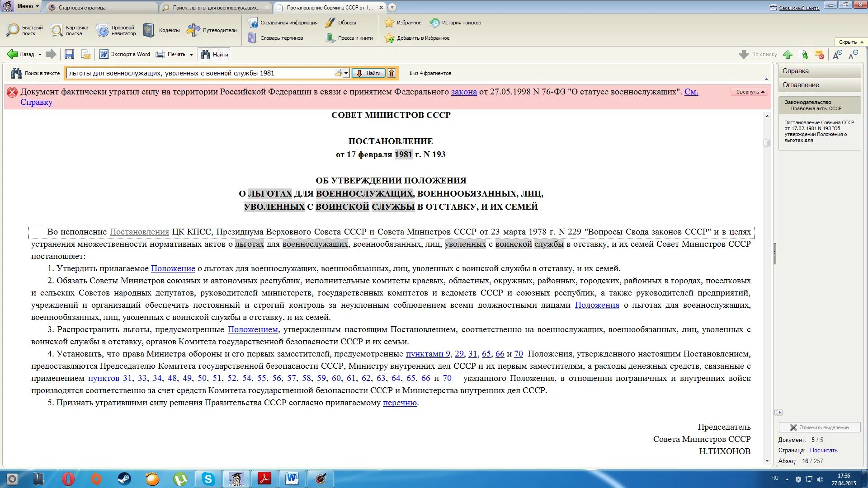This screenshot has height=488, width=868.
Task: Click Добавить в Избранное
Action: [417, 38]
